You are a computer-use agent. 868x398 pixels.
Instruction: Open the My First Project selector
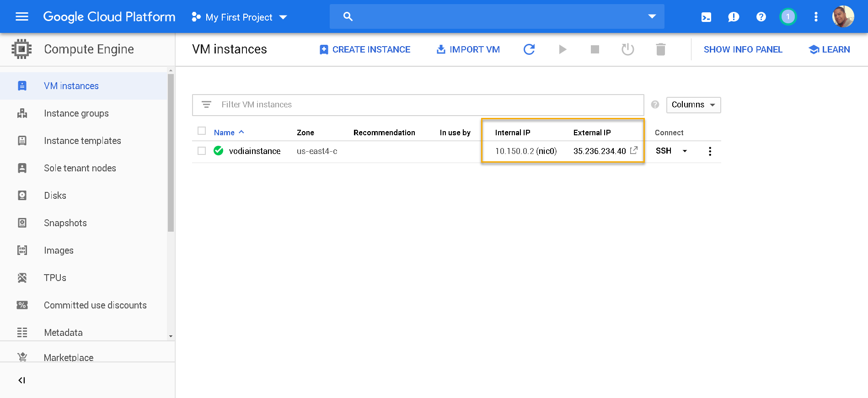click(239, 17)
